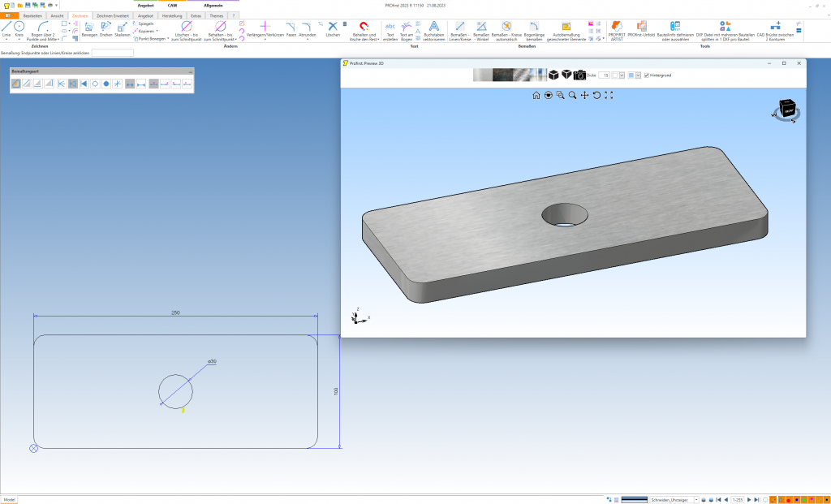The width and height of the screenshot is (831, 504).
Task: Click the Löschen delete tool
Action: point(332,27)
